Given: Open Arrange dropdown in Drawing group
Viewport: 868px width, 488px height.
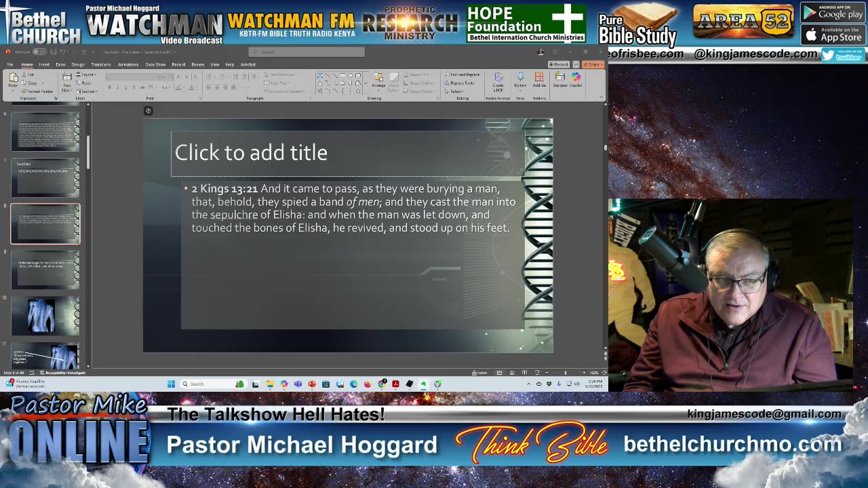Looking at the screenshot, I should click(378, 82).
